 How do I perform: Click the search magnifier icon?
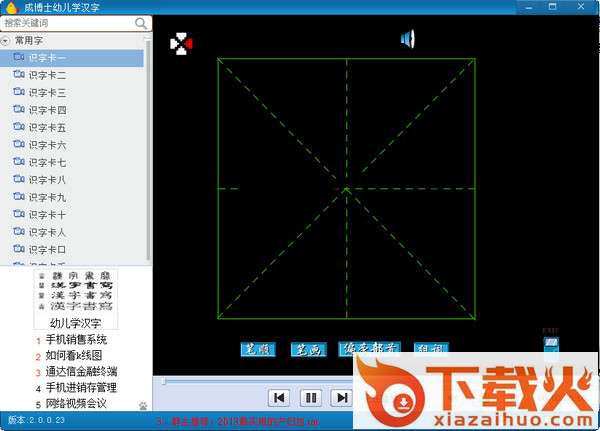[x=141, y=22]
